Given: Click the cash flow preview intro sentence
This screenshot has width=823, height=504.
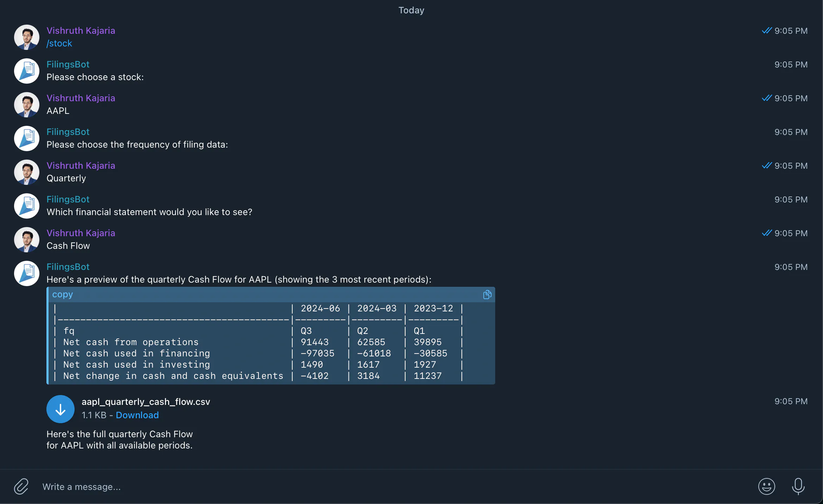Looking at the screenshot, I should click(x=239, y=279).
